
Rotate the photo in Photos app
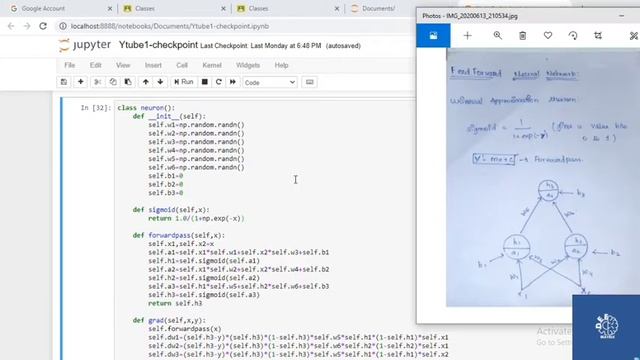pyautogui.click(x=573, y=36)
